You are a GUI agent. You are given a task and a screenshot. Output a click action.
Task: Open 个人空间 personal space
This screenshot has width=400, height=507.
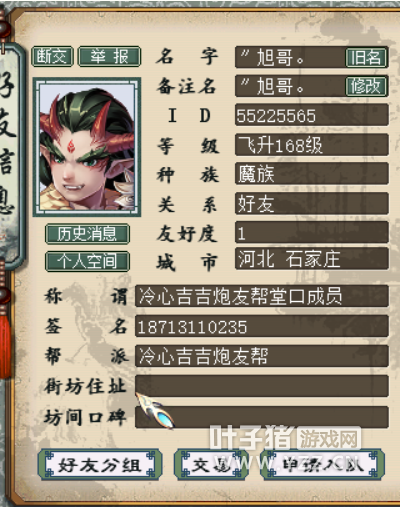point(87,261)
